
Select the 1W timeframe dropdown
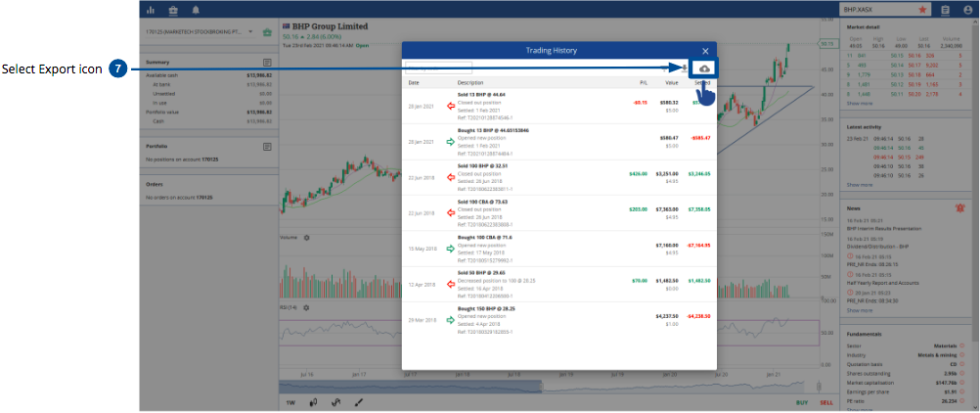click(x=290, y=403)
